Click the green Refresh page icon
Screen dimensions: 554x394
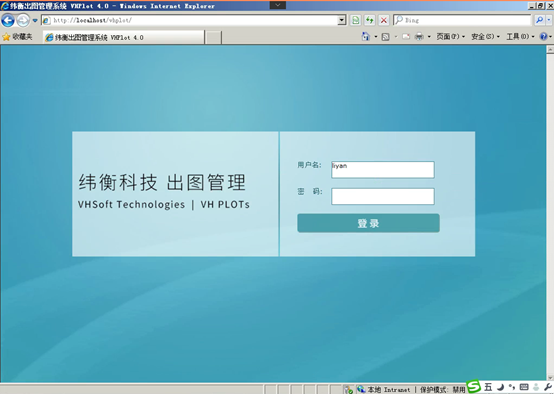point(370,20)
